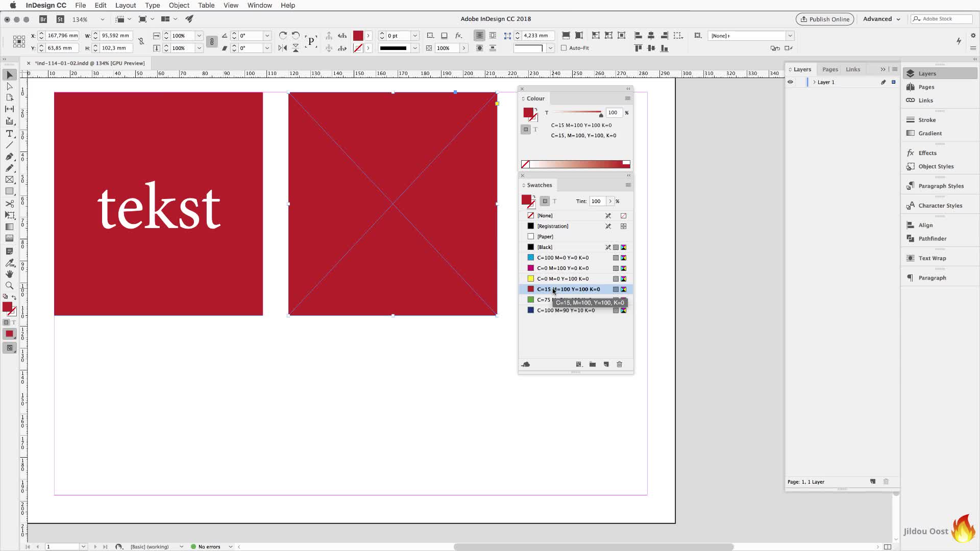Open the stroke weight dropdown
Viewport: 980px width, 551px height.
click(415, 36)
